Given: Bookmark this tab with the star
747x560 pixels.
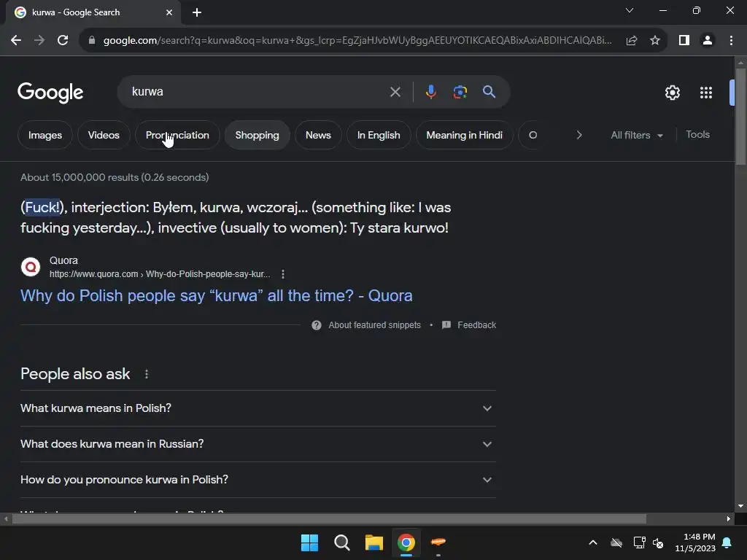Looking at the screenshot, I should coord(655,41).
